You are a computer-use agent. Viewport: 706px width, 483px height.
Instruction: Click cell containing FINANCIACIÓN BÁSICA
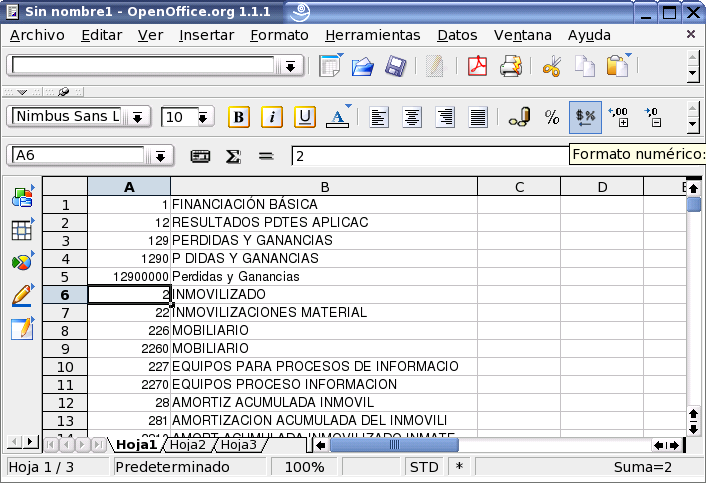(324, 204)
